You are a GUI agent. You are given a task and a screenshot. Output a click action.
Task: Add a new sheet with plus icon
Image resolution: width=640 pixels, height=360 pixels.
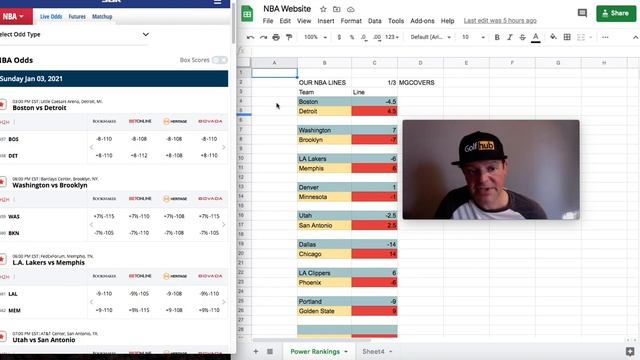256,351
